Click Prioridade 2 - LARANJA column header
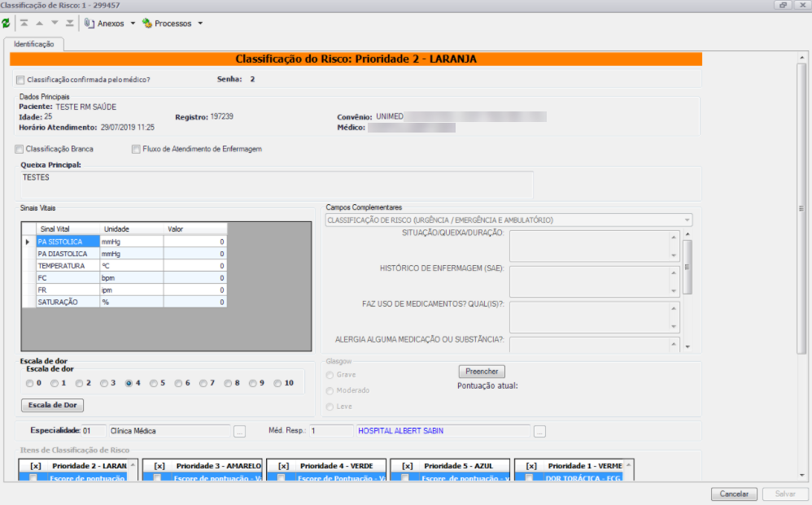The image size is (812, 505). (x=89, y=466)
